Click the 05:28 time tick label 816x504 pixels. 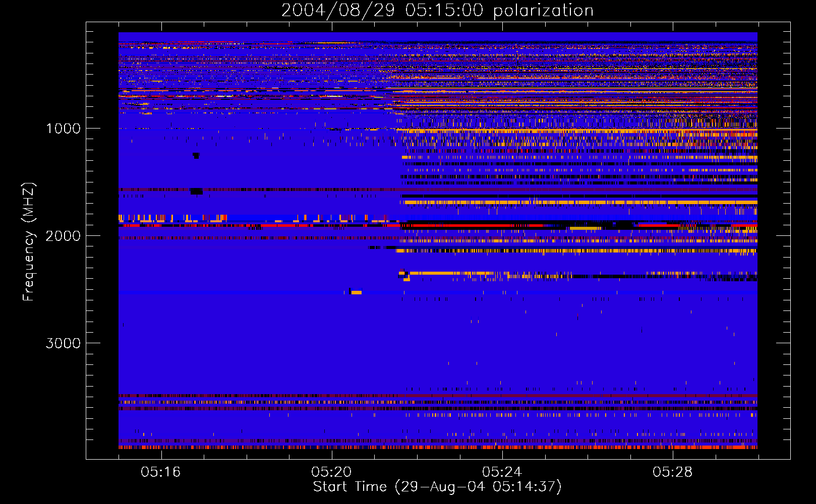[x=672, y=472]
